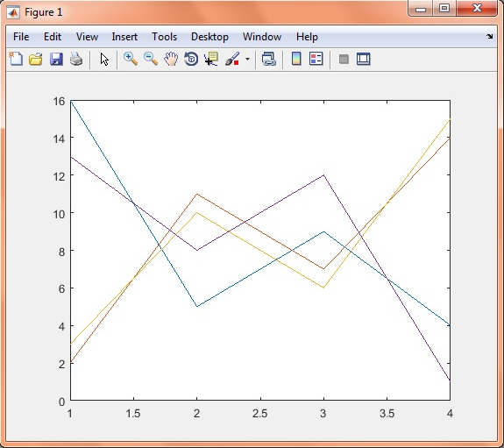Print the figure using the printer icon
This screenshot has width=504, height=448.
tap(76, 59)
